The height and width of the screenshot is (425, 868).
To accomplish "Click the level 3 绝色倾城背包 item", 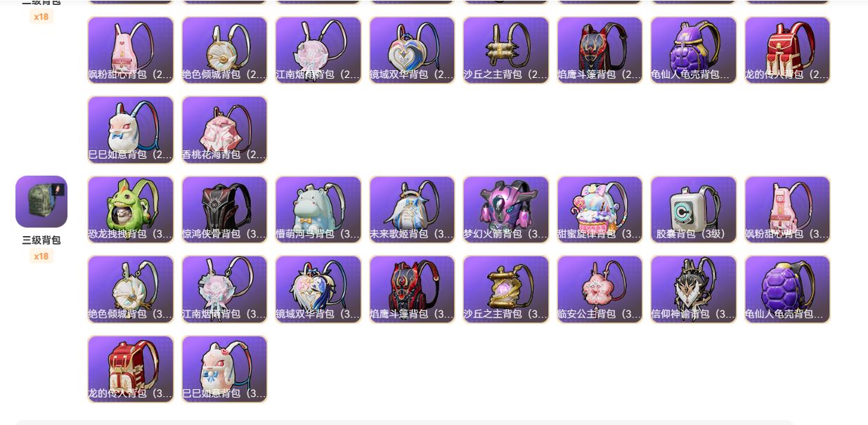I will click(x=131, y=289).
